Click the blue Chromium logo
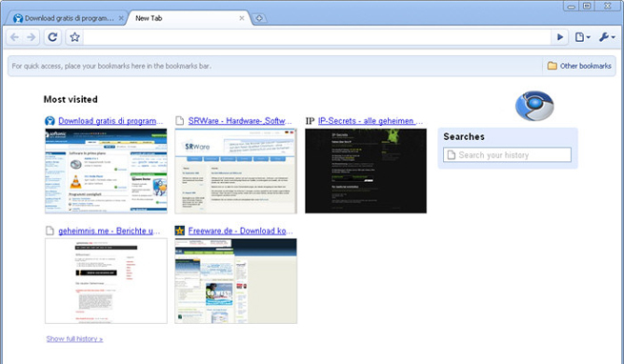The image size is (624, 364). [x=534, y=106]
